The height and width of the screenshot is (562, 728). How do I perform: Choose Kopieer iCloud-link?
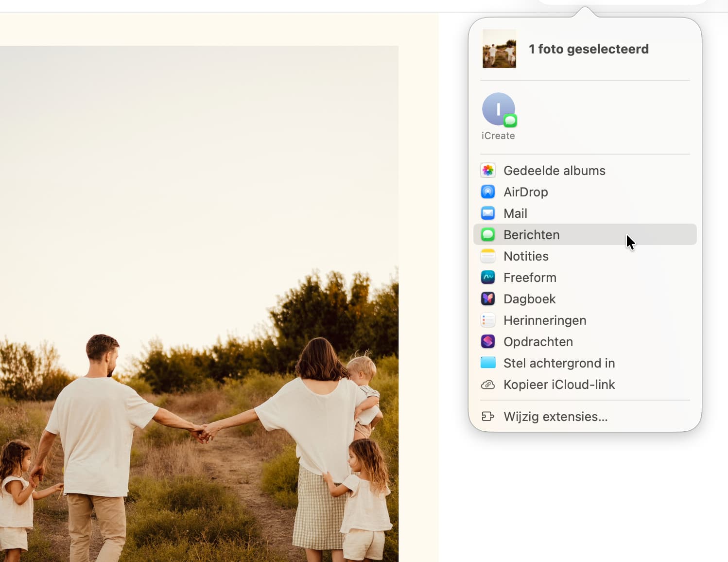click(x=585, y=385)
